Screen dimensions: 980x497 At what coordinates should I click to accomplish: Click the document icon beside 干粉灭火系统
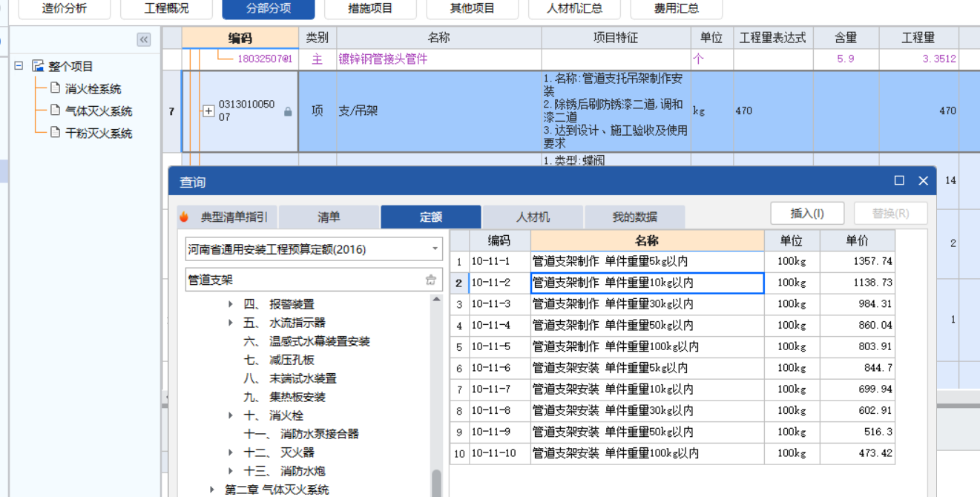click(x=55, y=132)
